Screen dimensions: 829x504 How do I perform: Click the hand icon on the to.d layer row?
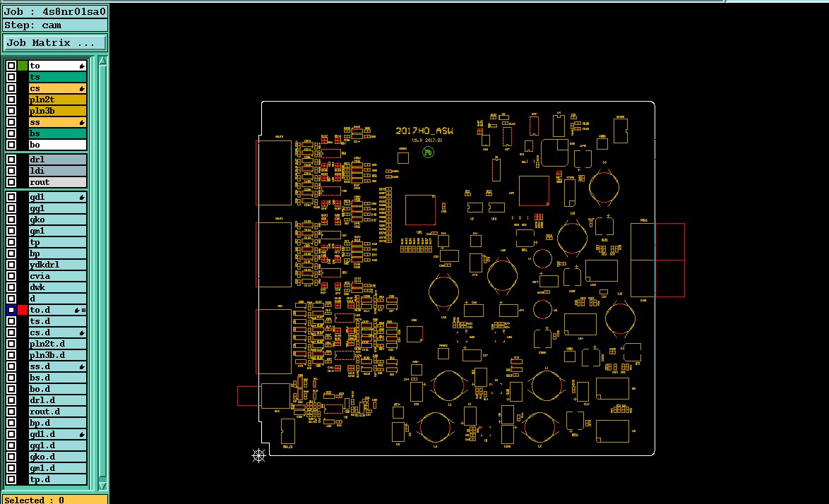77,311
